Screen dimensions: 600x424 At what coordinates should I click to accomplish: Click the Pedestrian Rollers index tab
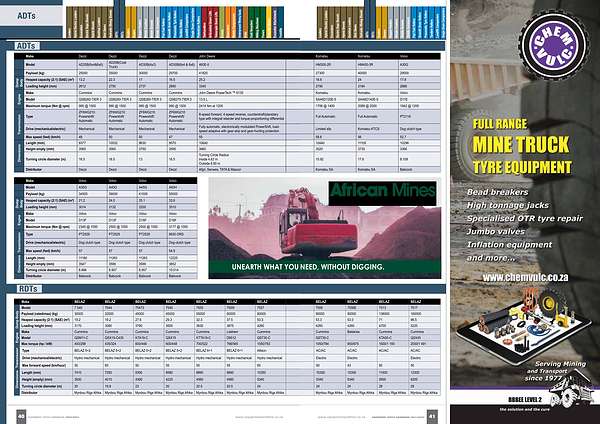point(198,22)
